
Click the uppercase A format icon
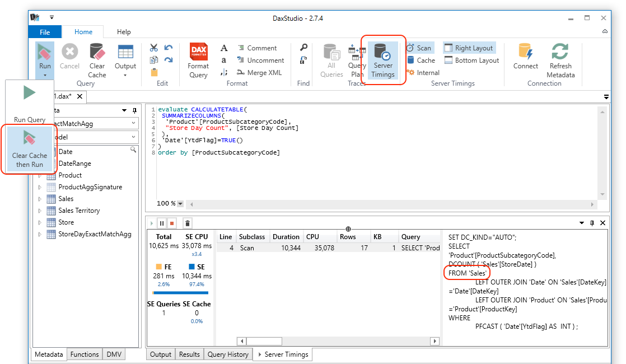(x=224, y=48)
